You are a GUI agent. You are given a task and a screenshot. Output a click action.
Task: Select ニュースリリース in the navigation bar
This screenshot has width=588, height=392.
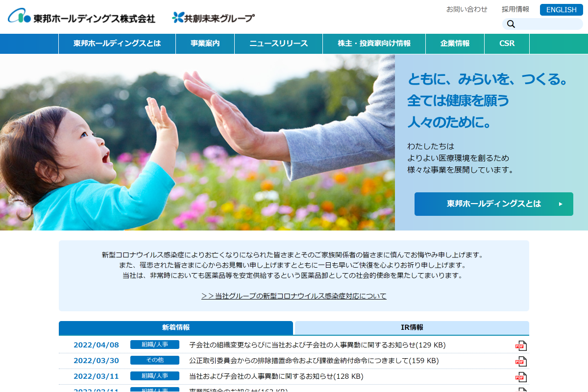278,44
